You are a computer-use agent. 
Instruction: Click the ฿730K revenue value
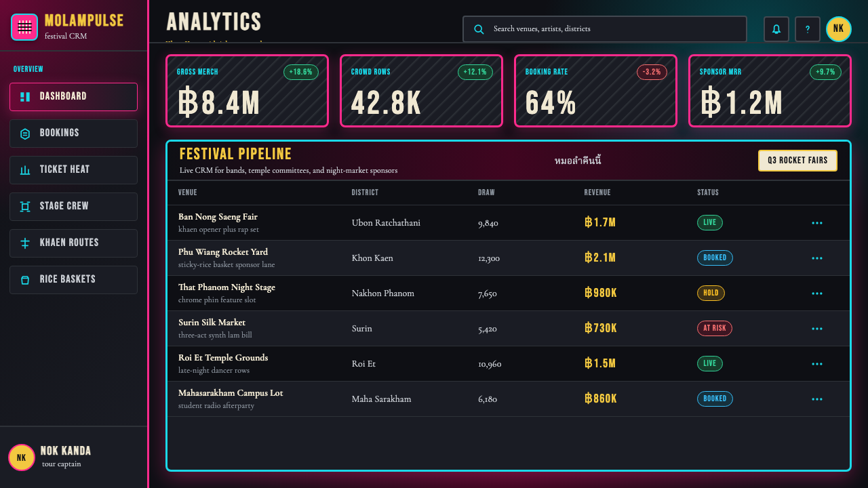pos(601,328)
